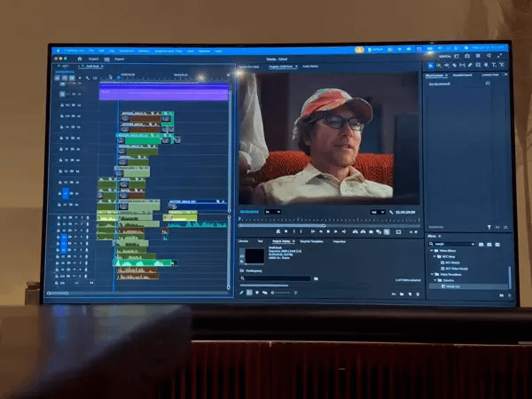Select the Morph Cut transition
This screenshot has width=532, height=399.
pos(452,286)
